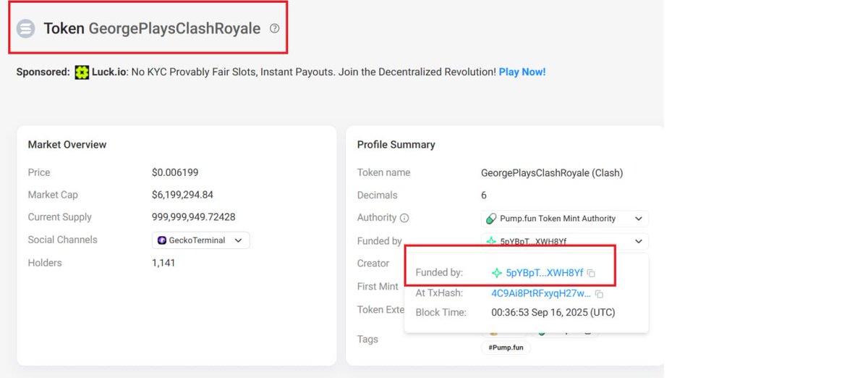
Task: Click the Creator label
Action: [373, 264]
